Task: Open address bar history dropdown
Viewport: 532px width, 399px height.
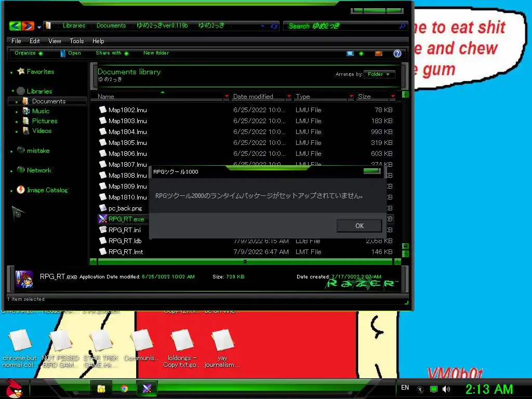Action: click(262, 26)
